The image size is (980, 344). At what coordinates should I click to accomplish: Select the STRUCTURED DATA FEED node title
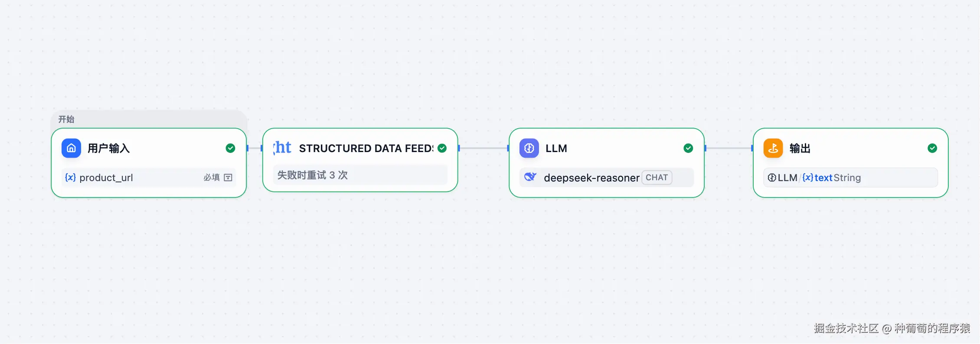coord(366,148)
